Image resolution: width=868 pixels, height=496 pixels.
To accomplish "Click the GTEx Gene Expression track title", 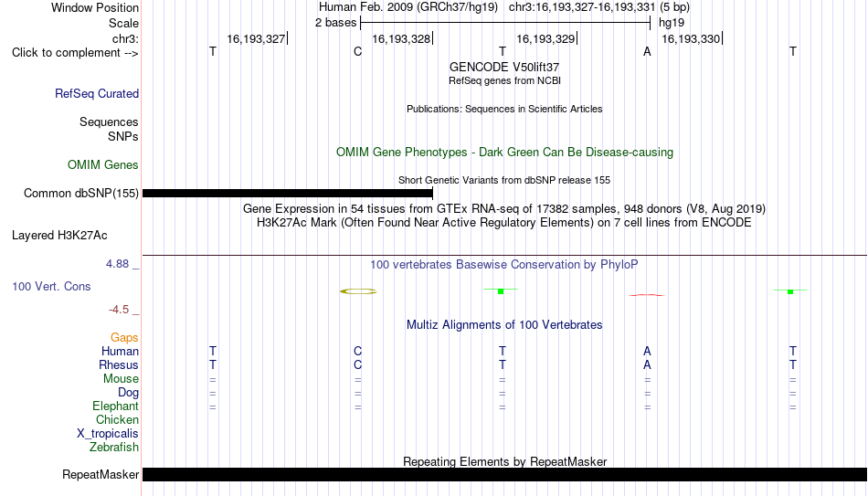I will click(504, 208).
